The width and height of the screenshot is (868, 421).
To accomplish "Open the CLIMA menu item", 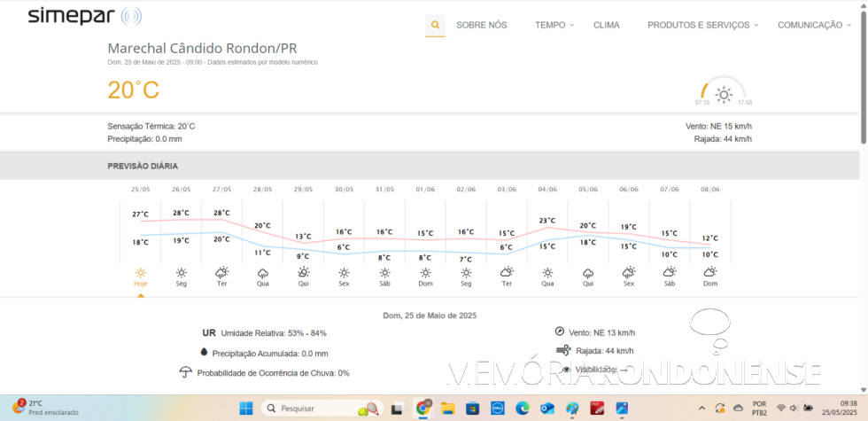I will (x=606, y=25).
